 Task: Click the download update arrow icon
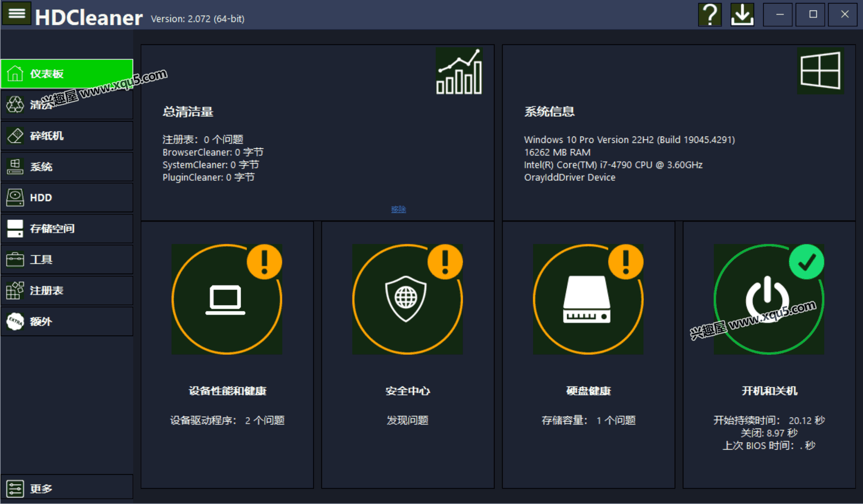pyautogui.click(x=742, y=15)
